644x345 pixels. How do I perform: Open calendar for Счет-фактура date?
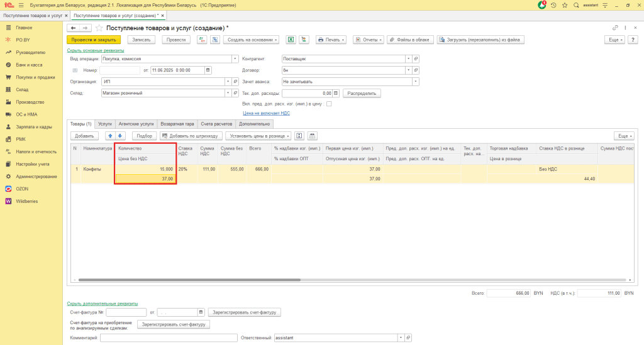tap(201, 312)
